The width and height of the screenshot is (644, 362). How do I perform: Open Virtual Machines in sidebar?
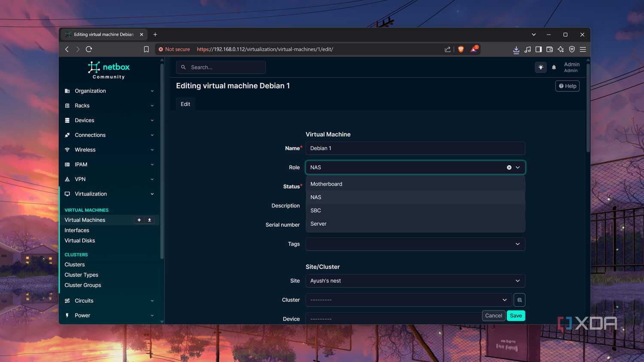point(85,220)
